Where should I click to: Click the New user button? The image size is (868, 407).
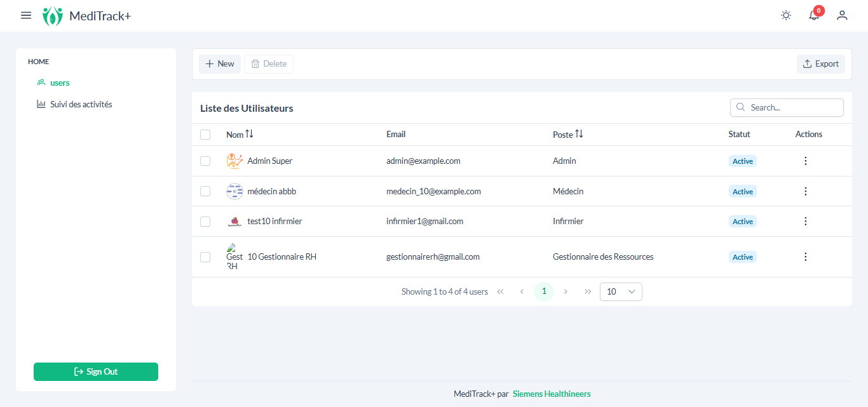[220, 63]
